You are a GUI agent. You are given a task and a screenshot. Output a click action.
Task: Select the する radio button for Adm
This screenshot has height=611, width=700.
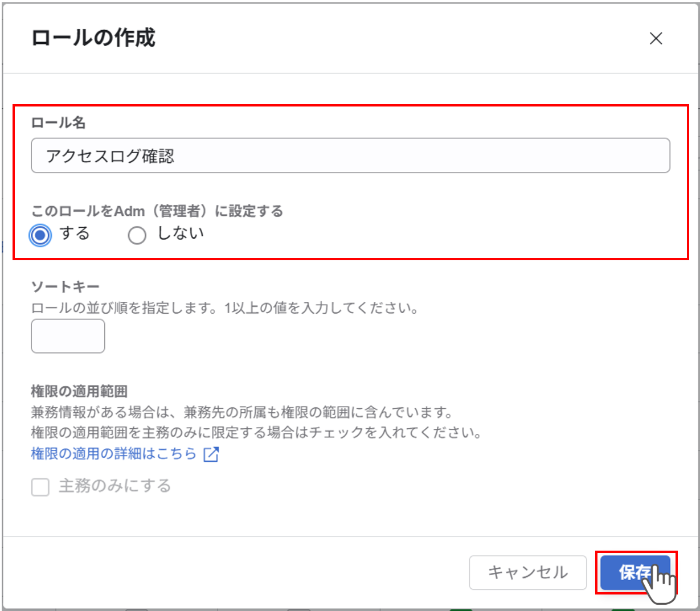(40, 235)
